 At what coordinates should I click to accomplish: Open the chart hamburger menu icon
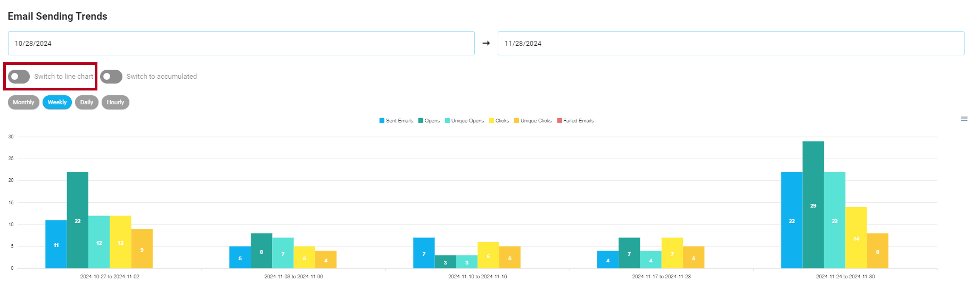click(x=964, y=119)
